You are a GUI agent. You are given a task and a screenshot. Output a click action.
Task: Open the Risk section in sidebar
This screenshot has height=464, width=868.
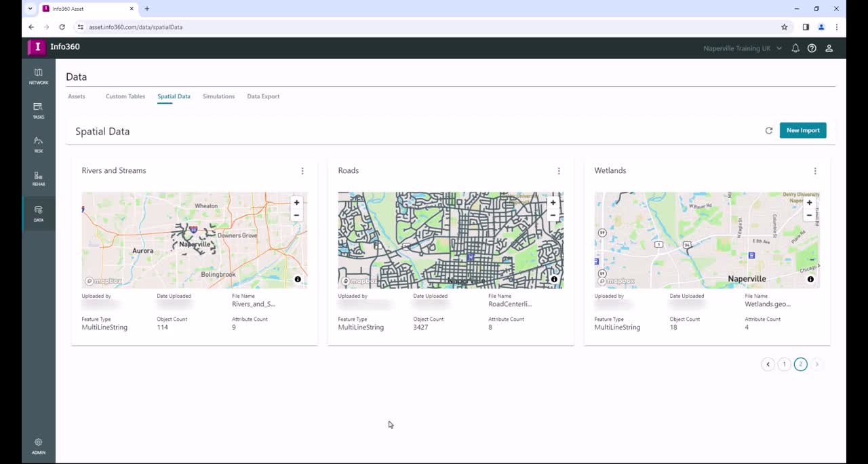coord(39,144)
